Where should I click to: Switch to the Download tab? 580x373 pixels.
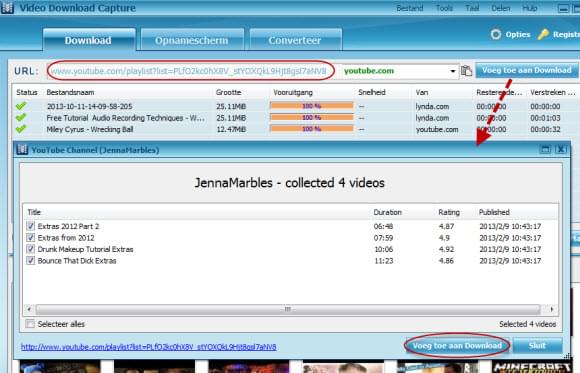[x=88, y=40]
